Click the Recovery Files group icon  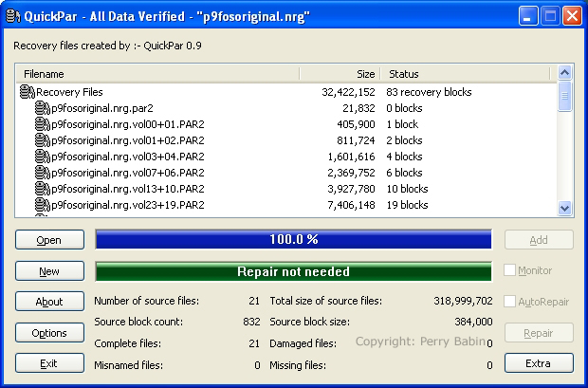(27, 92)
